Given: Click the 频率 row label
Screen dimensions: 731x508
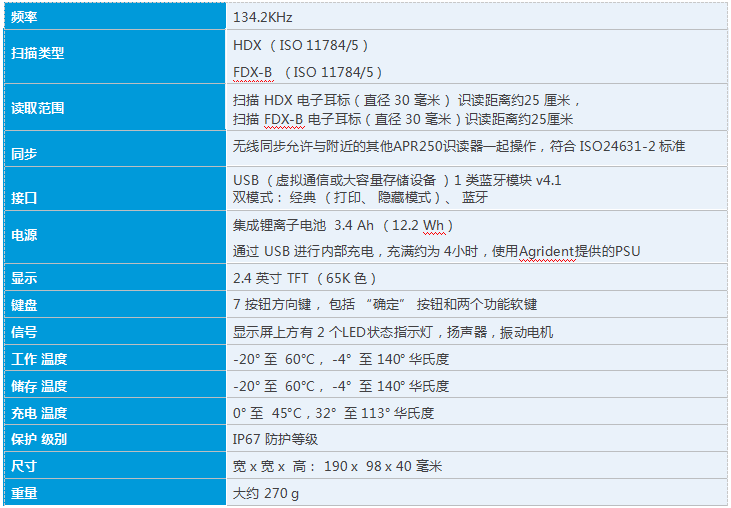Looking at the screenshot, I should (x=25, y=17).
